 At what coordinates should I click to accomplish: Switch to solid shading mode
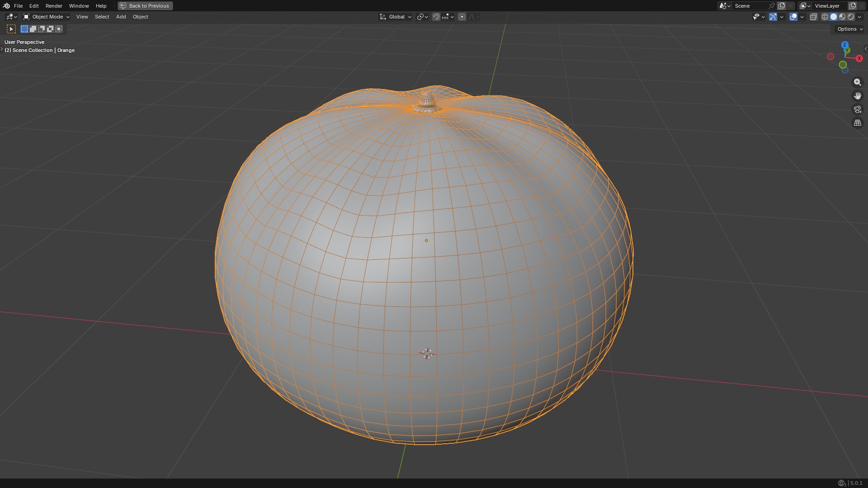834,17
